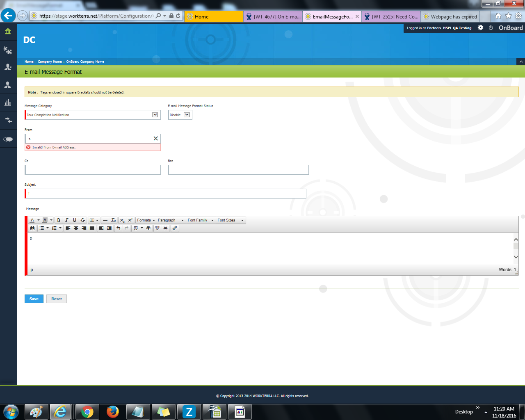The height and width of the screenshot is (420, 525).
Task: Click the Save button
Action: 34,299
